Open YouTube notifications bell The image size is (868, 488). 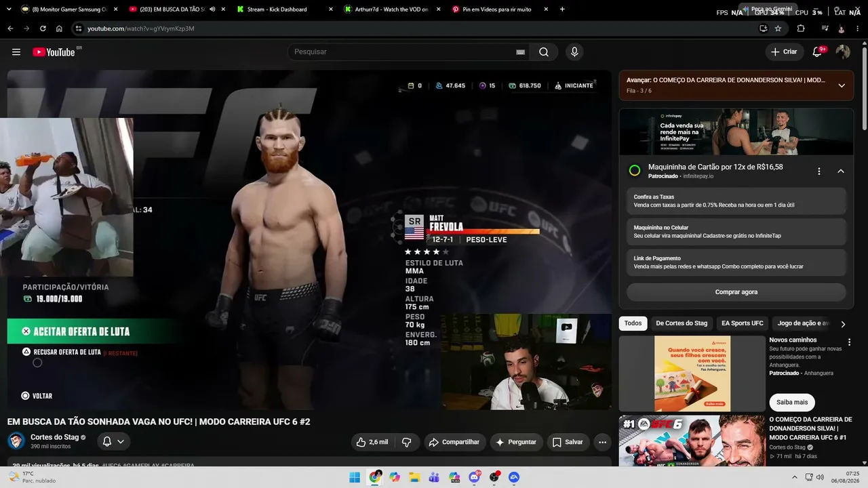point(818,52)
